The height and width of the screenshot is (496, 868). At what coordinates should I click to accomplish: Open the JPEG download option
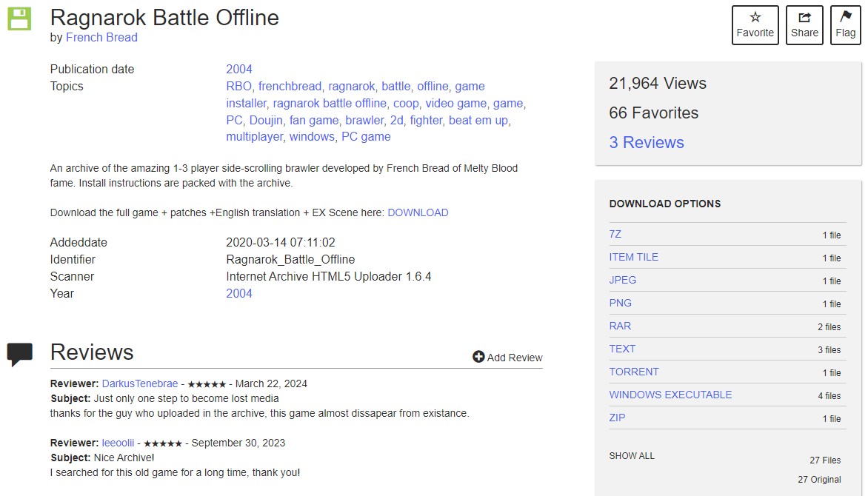622,280
